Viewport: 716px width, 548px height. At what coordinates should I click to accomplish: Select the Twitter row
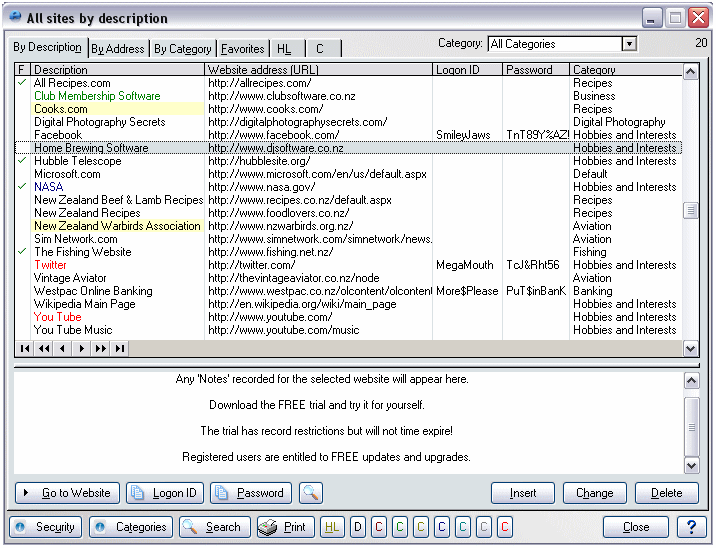pyautogui.click(x=349, y=265)
